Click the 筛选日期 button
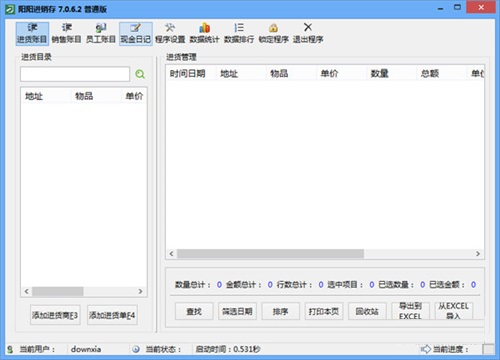Viewport: 500px width, 360px height. coord(237,312)
